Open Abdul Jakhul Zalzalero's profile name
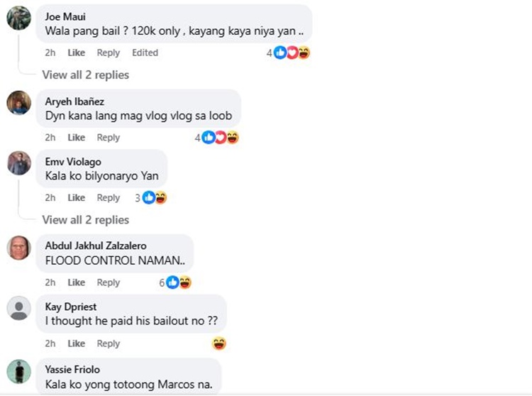Viewport: 532px width, 396px height. point(96,246)
